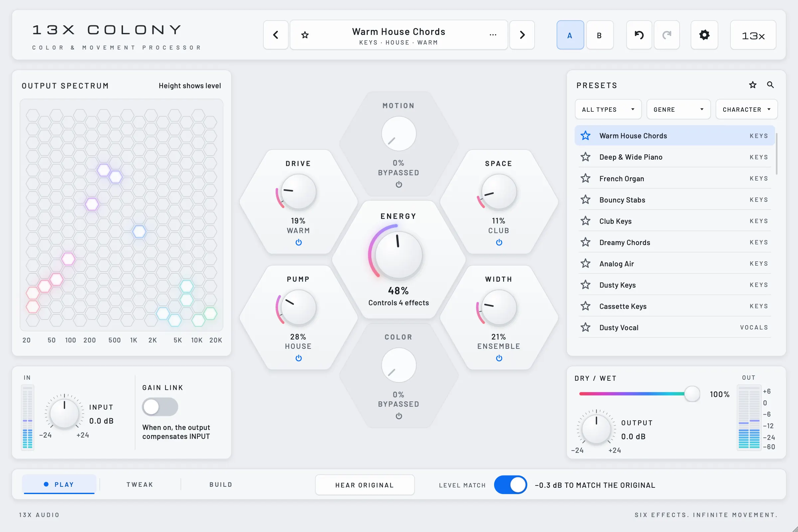Open settings gear
Image resolution: width=798 pixels, height=532 pixels.
[x=704, y=35]
